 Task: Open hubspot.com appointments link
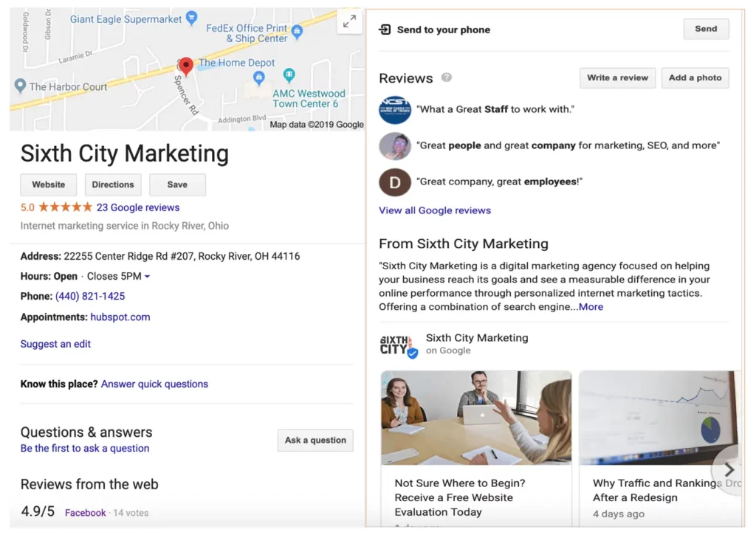coord(120,317)
